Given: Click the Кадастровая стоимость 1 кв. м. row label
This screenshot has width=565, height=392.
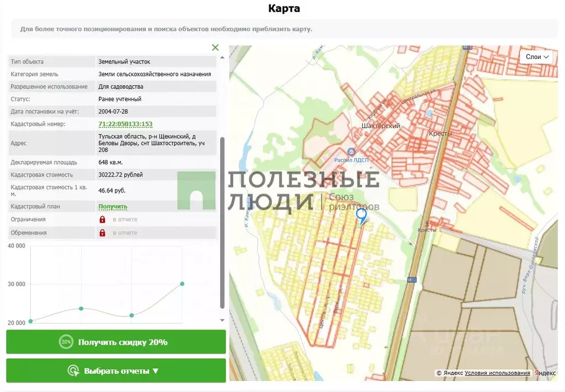Looking at the screenshot, I should [49, 190].
